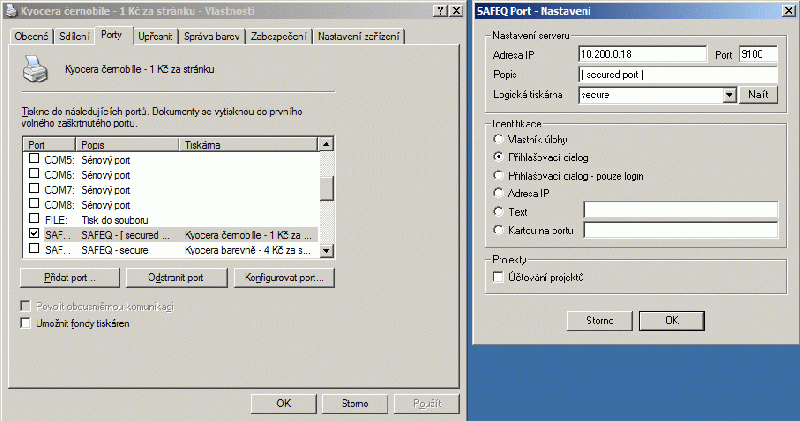
Task: Check the COM6 port checkbox
Action: [34, 174]
